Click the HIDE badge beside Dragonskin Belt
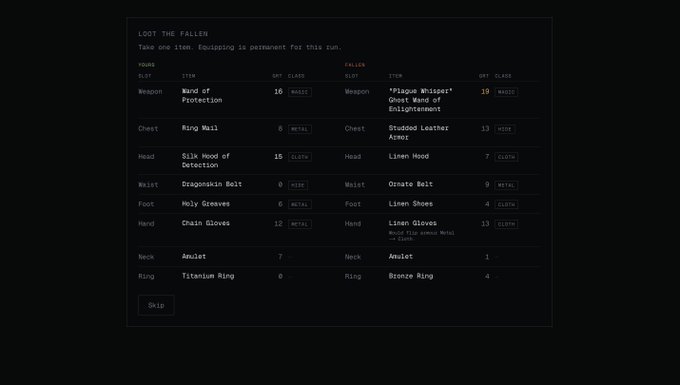 click(x=298, y=185)
